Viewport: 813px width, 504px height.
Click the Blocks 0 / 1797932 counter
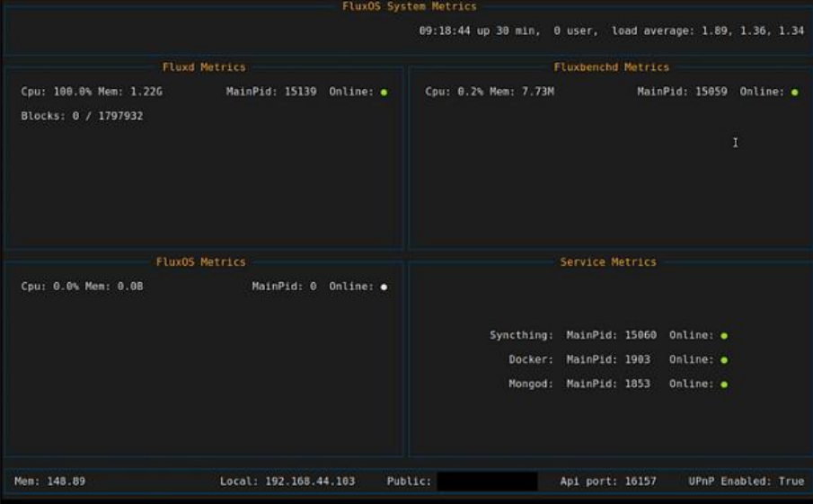[82, 116]
